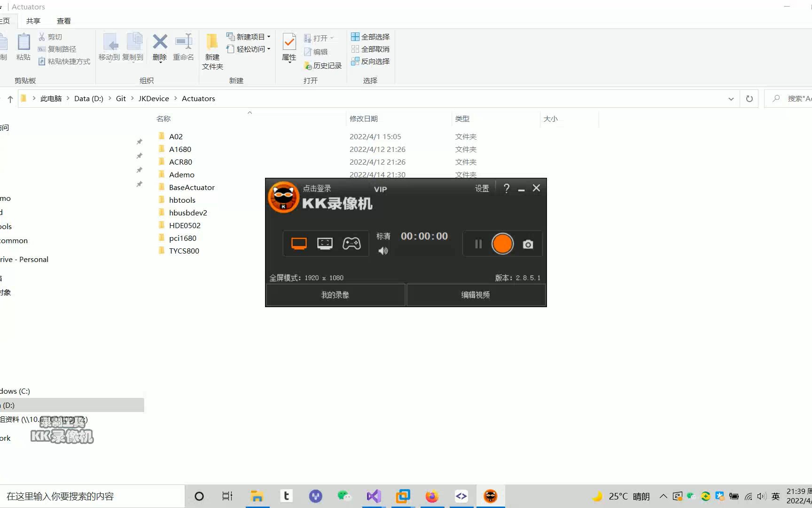Switch to the 查看 ribbon tab

coord(64,21)
